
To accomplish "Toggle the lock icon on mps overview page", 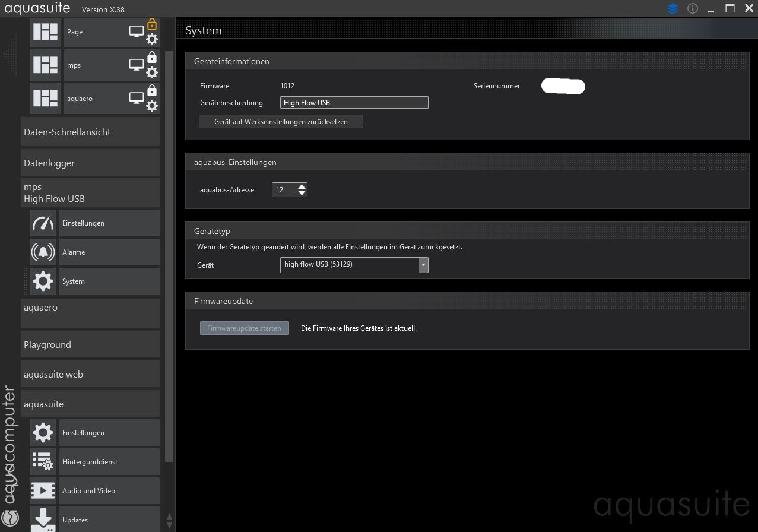I will [x=152, y=58].
